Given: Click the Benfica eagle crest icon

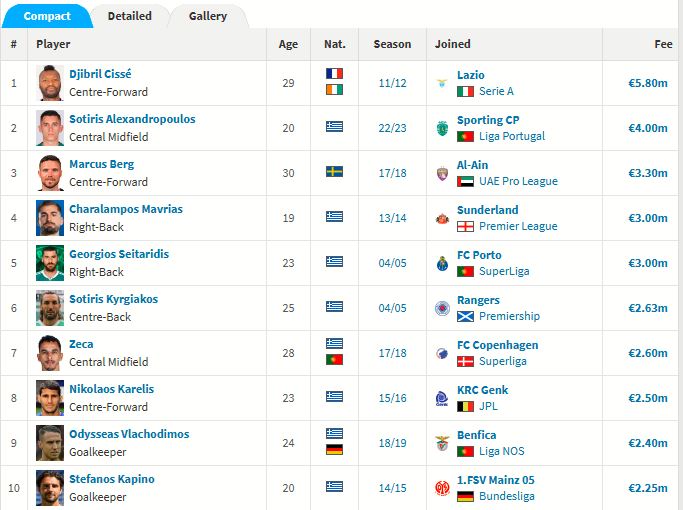Looking at the screenshot, I should 442,443.
